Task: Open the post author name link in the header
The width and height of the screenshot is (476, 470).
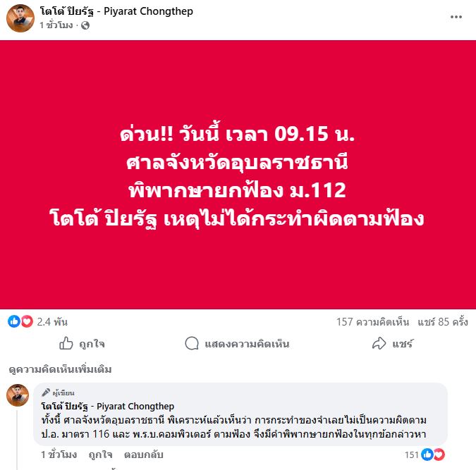Action: (116, 11)
